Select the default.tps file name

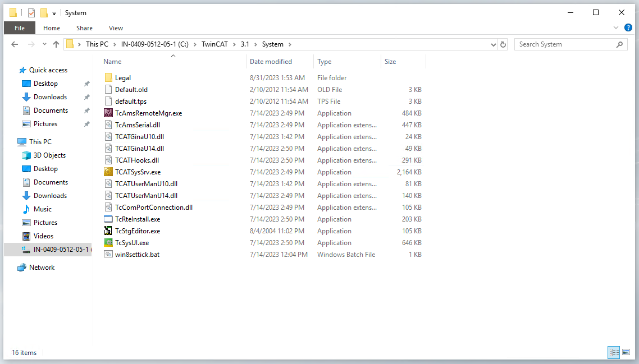click(131, 102)
